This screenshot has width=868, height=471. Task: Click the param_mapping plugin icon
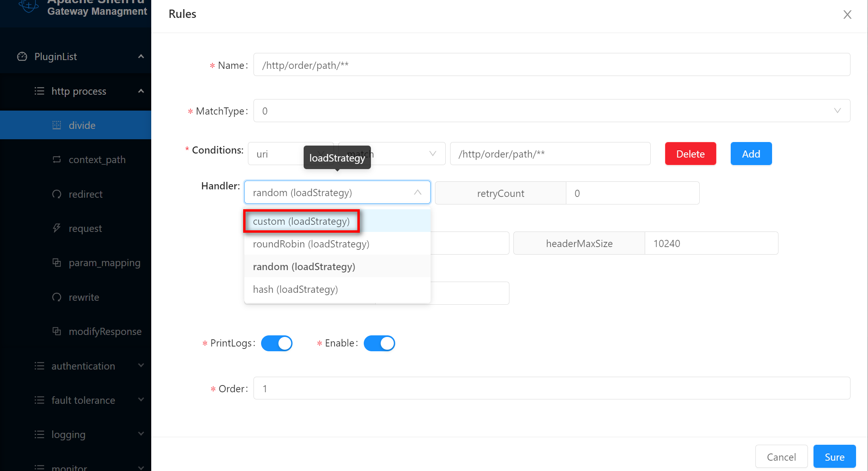coord(57,263)
